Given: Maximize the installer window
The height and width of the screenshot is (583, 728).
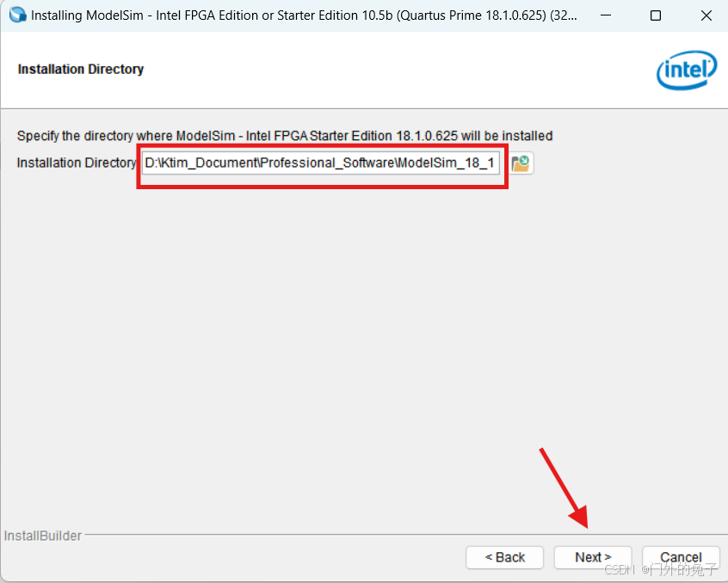Looking at the screenshot, I should (656, 15).
